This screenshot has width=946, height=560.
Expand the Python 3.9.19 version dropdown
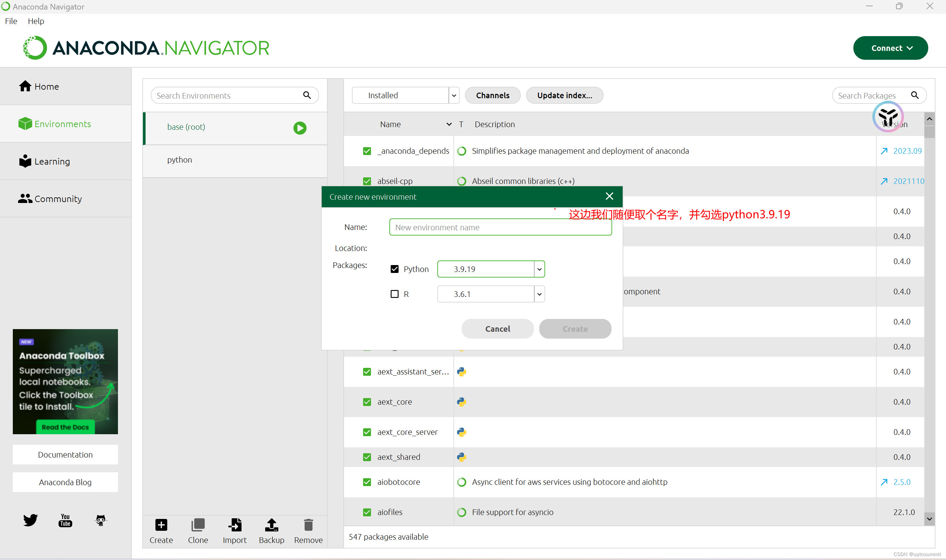coord(540,269)
